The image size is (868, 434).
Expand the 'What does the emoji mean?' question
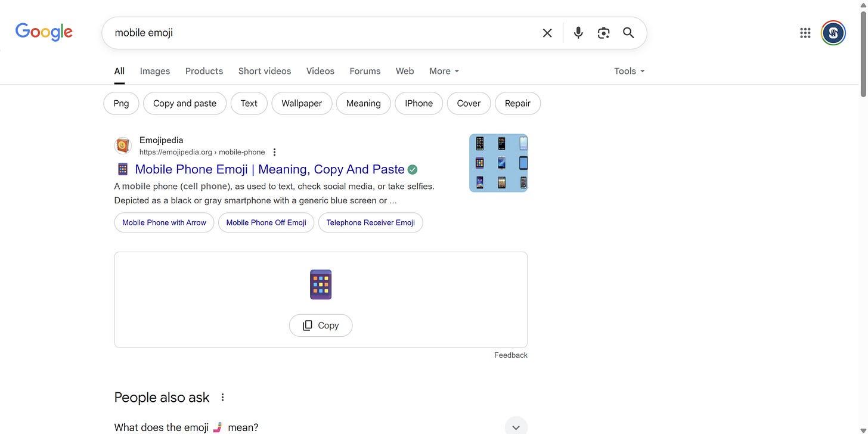click(x=516, y=427)
